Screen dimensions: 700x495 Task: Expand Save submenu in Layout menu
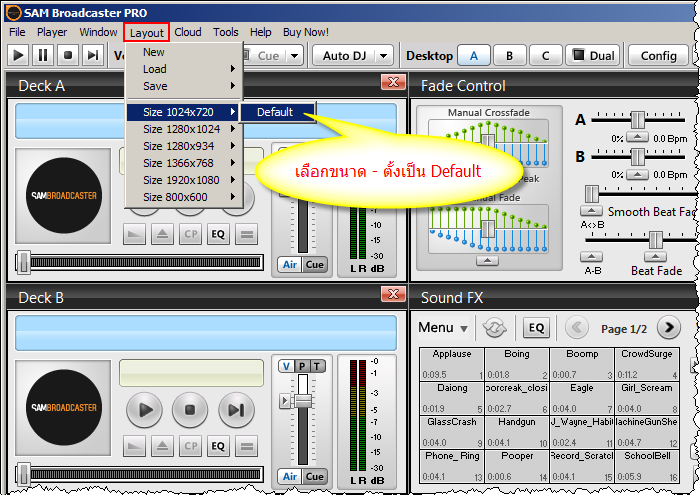184,86
